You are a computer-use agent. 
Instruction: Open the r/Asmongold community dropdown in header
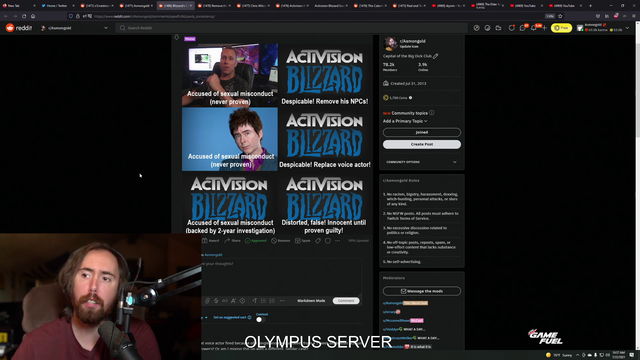point(74,28)
